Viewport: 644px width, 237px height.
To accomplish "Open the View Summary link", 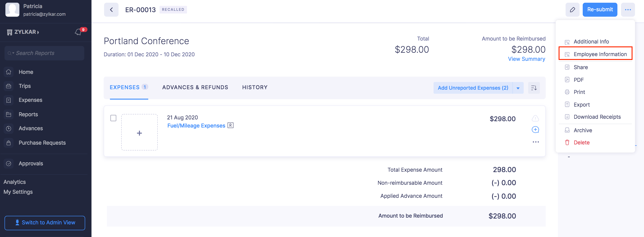I will pyautogui.click(x=527, y=59).
